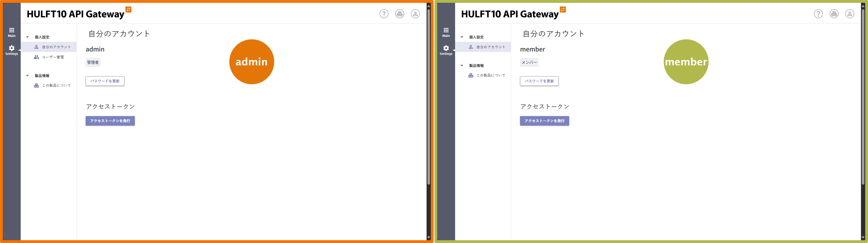Click the help icon in admin window
Image resolution: width=868 pixels, height=243 pixels.
coord(384,14)
